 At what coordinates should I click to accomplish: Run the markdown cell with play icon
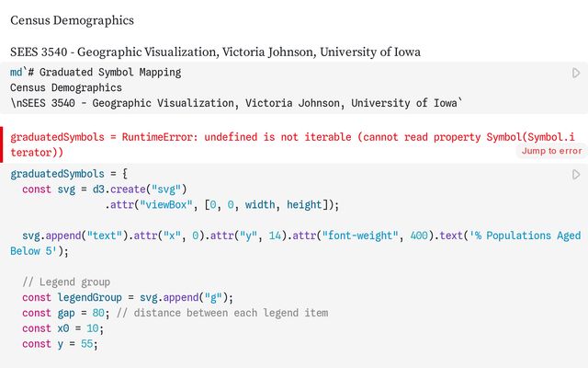coord(576,73)
